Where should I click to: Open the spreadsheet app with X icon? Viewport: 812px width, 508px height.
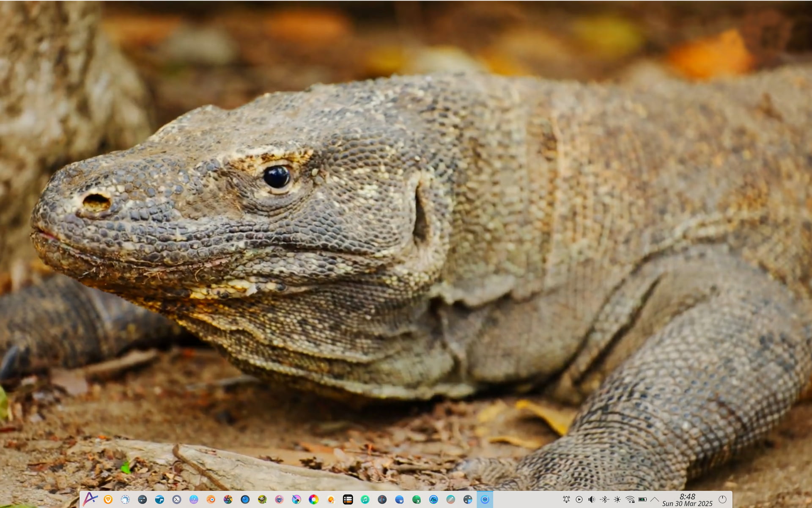[x=417, y=500]
